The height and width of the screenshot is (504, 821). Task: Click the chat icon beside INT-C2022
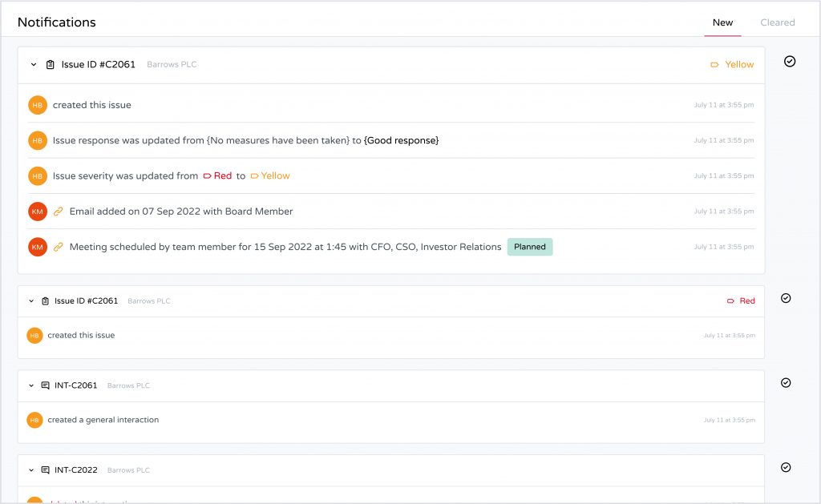[46, 470]
